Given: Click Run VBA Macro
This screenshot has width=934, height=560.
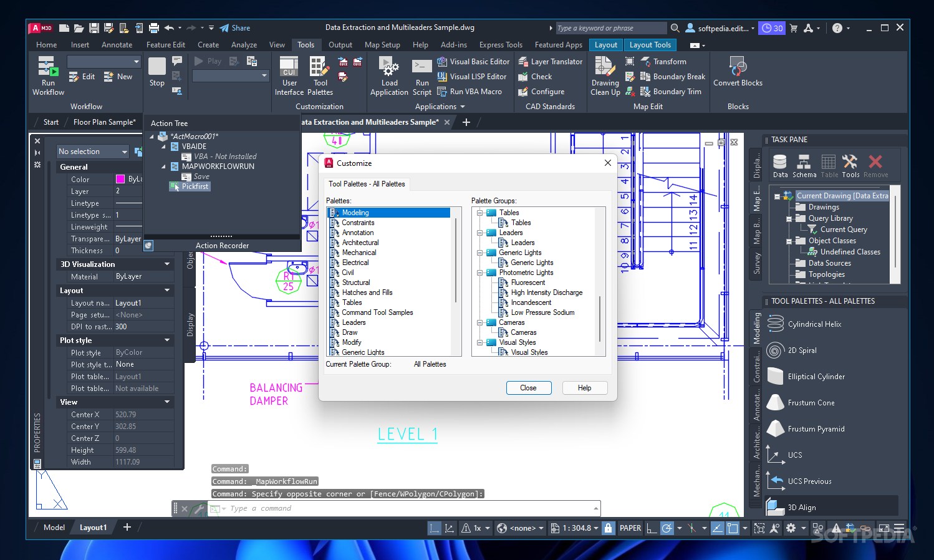Looking at the screenshot, I should click(x=469, y=92).
